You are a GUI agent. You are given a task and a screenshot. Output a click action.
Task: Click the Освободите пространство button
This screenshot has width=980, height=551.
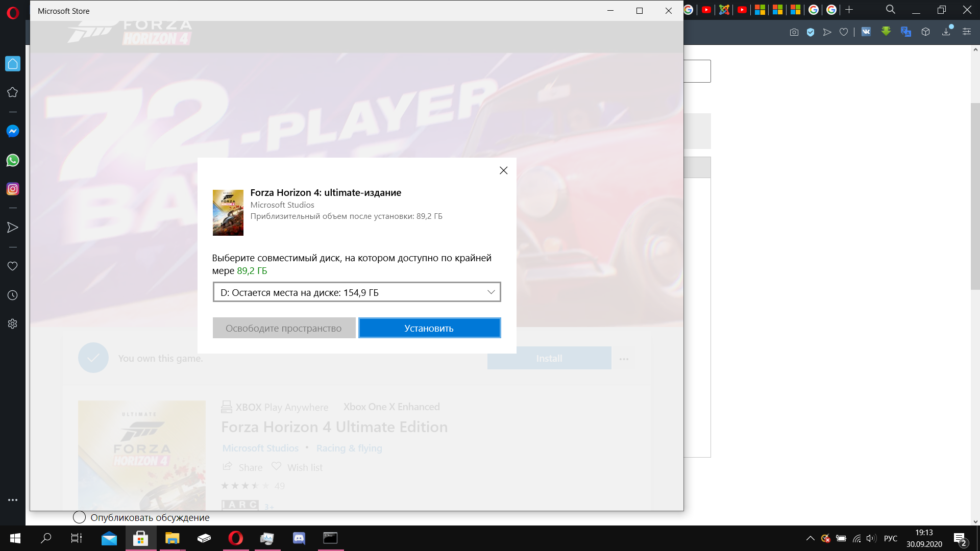point(284,328)
